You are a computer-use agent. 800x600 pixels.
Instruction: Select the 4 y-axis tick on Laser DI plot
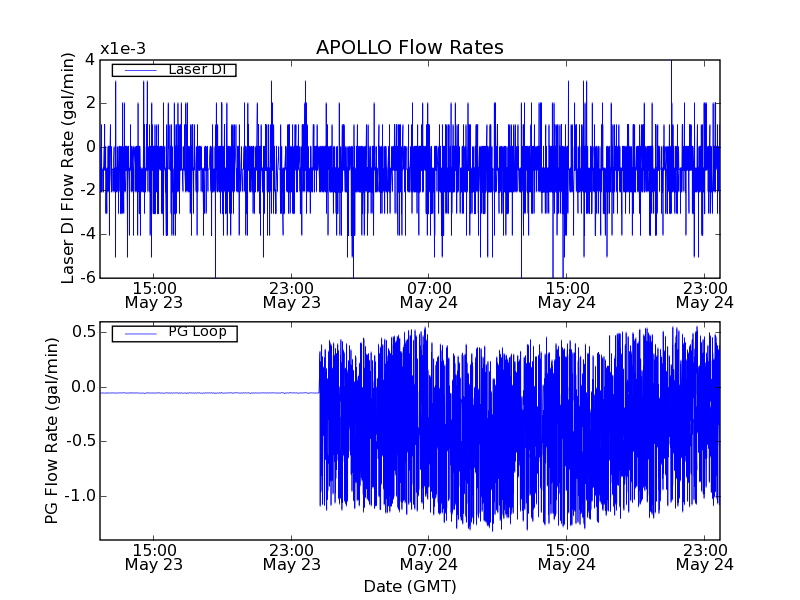click(90, 59)
